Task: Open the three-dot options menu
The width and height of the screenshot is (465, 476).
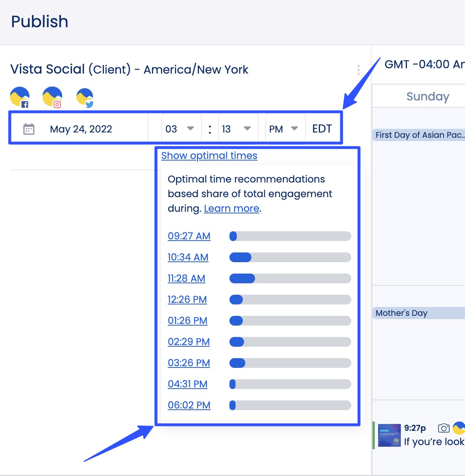Action: pos(358,70)
